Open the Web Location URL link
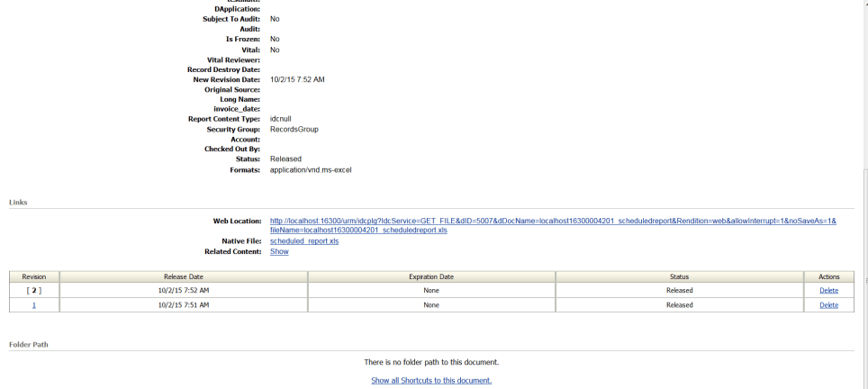 click(552, 222)
